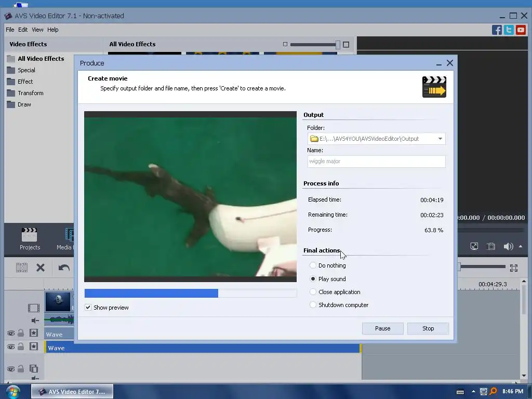The image size is (532, 399).
Task: Click the orange magnifier tray icon
Action: click(494, 392)
